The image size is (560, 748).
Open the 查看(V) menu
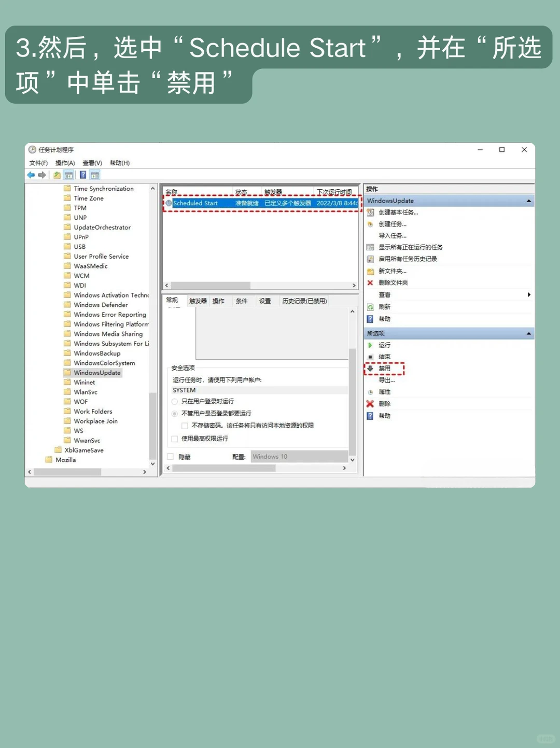point(92,163)
